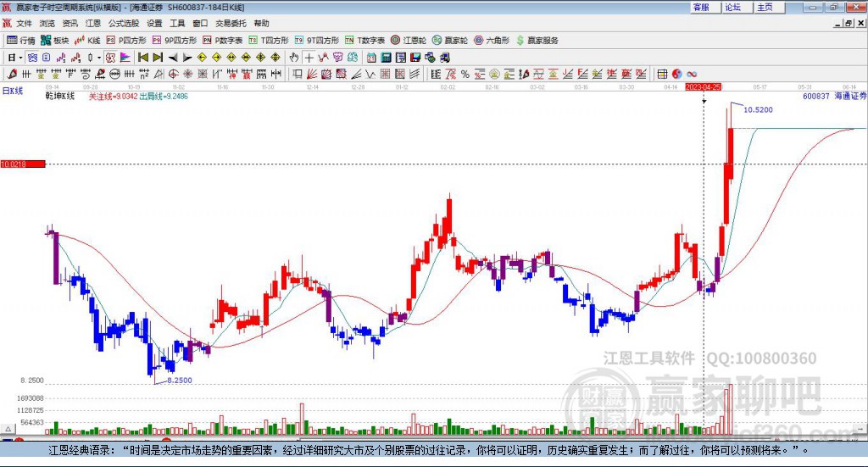The width and height of the screenshot is (868, 467).
Task: Open the P数字表 number table
Action: [223, 41]
